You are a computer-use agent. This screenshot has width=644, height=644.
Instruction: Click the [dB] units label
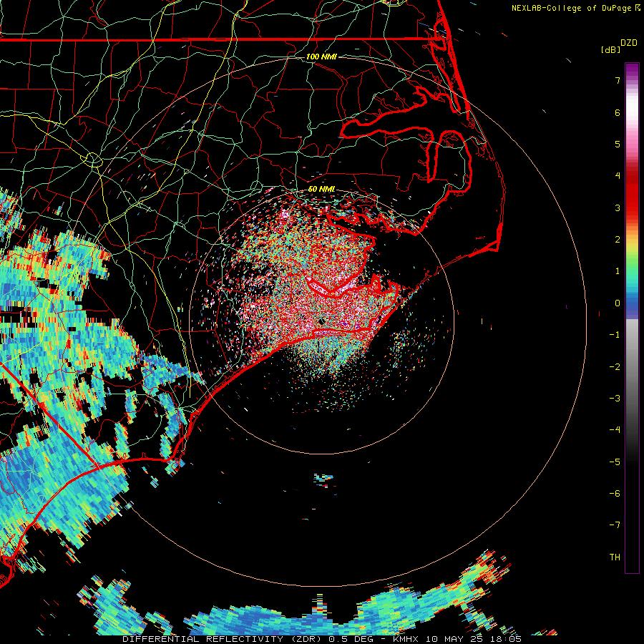[x=611, y=50]
